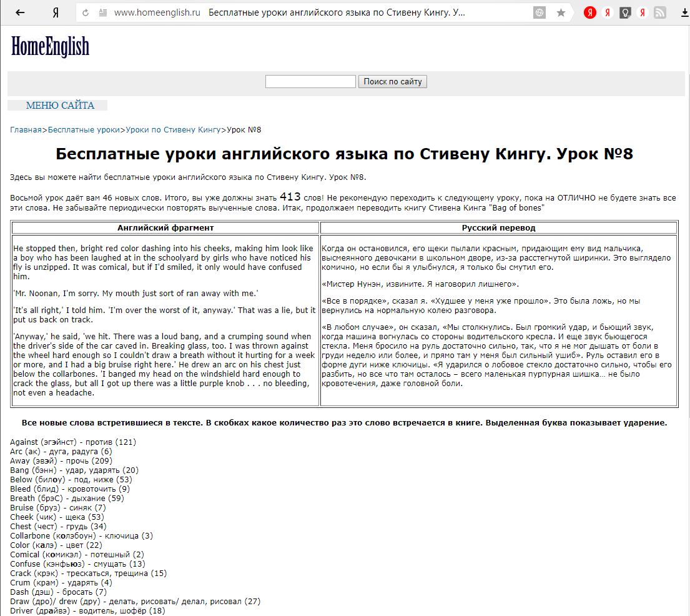This screenshot has width=690, height=616.
Task: Click the site search input field
Action: 310,81
